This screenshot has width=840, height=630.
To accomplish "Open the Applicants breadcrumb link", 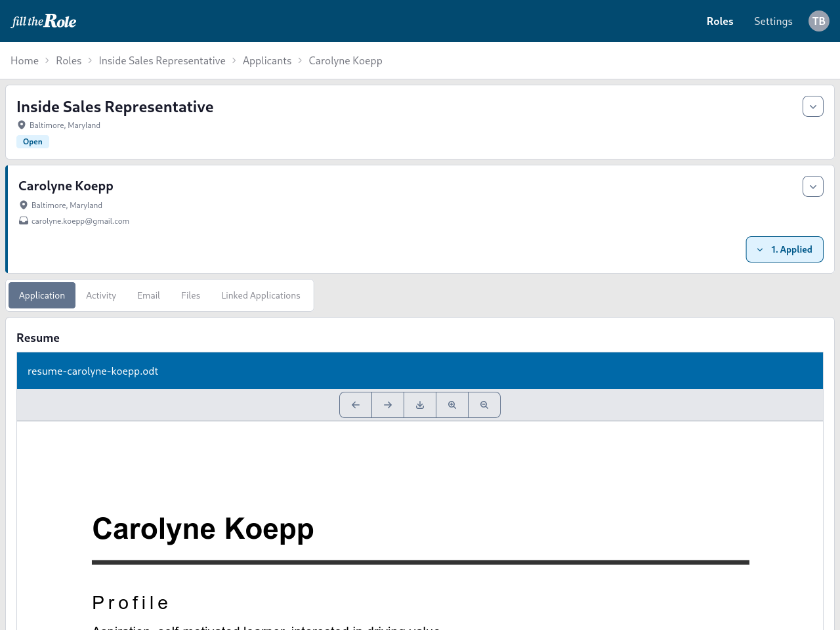I will pyautogui.click(x=267, y=60).
